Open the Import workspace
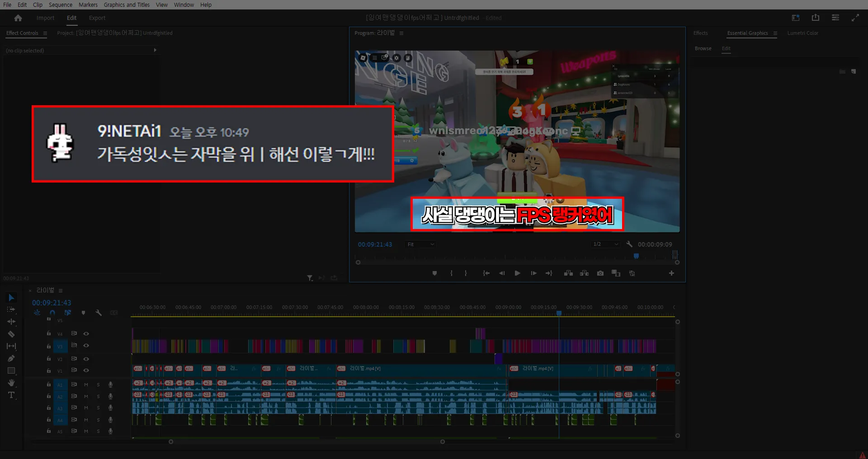This screenshot has width=868, height=459. pos(45,18)
